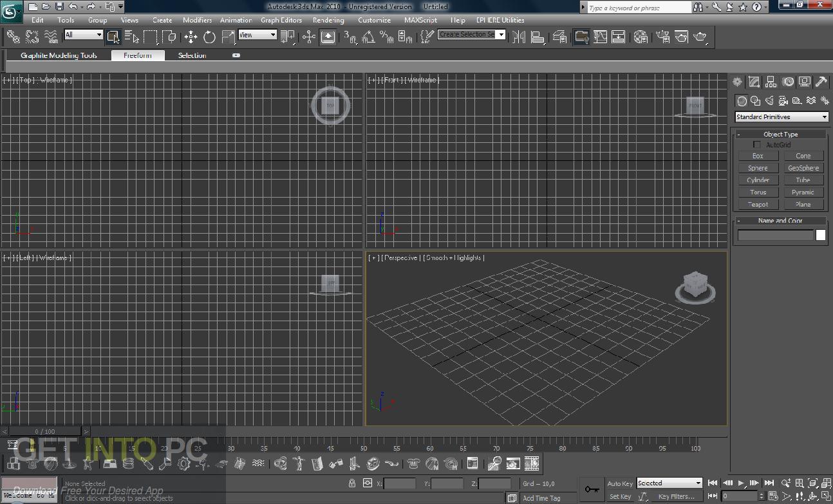Click the large Set Keys key icon

592,489
